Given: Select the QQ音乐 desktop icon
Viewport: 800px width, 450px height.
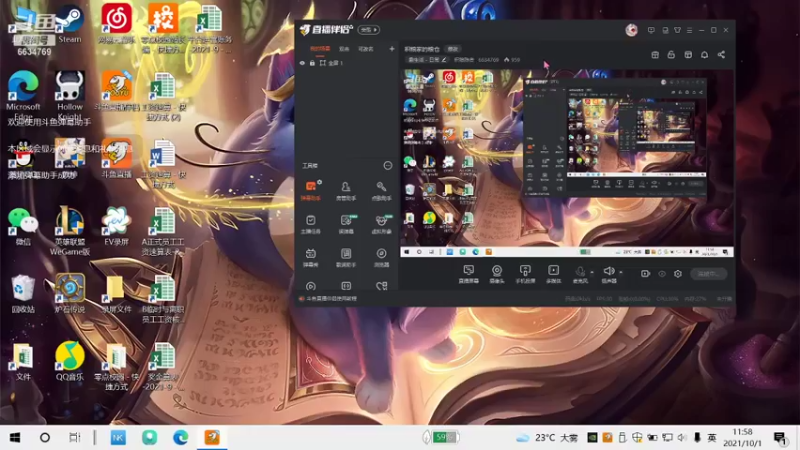Looking at the screenshot, I should (x=70, y=361).
